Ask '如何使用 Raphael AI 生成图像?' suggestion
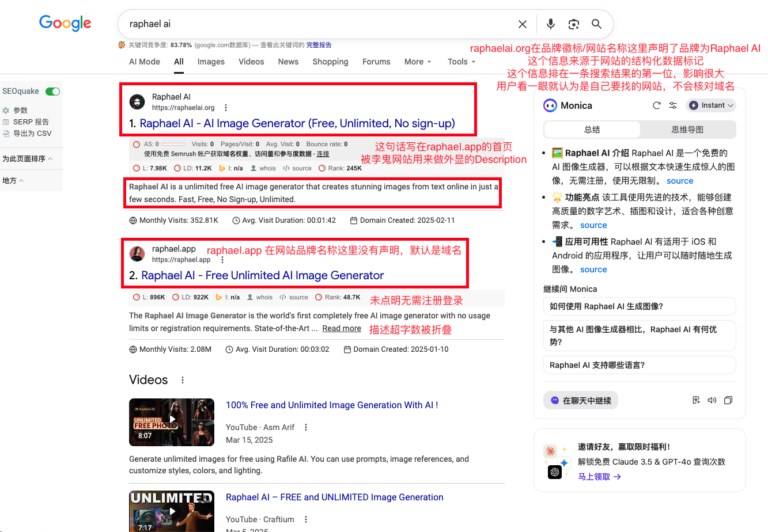 tap(640, 306)
